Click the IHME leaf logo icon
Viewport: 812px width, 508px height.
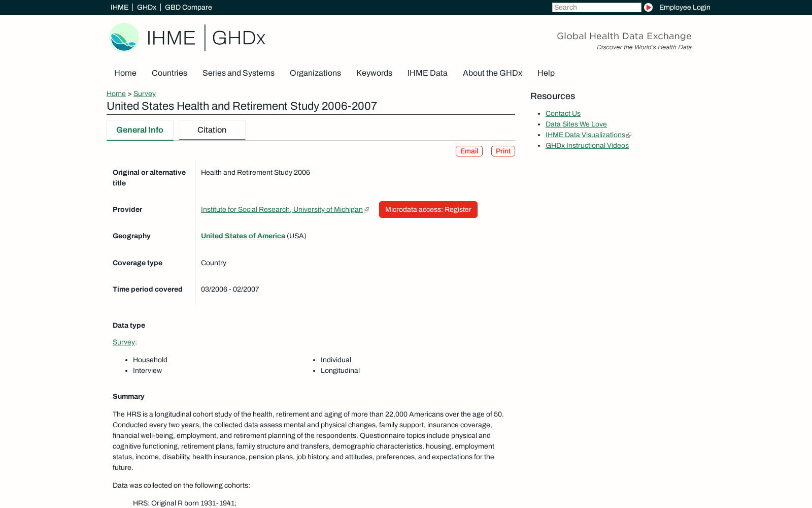click(124, 38)
